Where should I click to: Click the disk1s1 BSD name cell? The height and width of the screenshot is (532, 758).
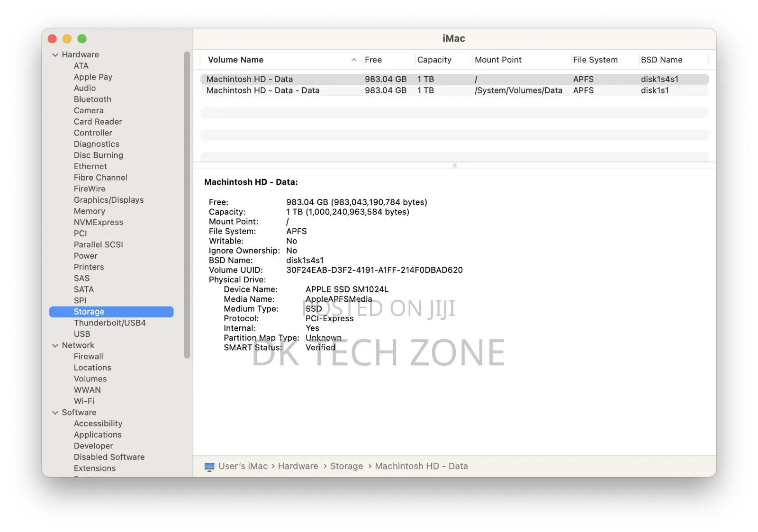[655, 90]
